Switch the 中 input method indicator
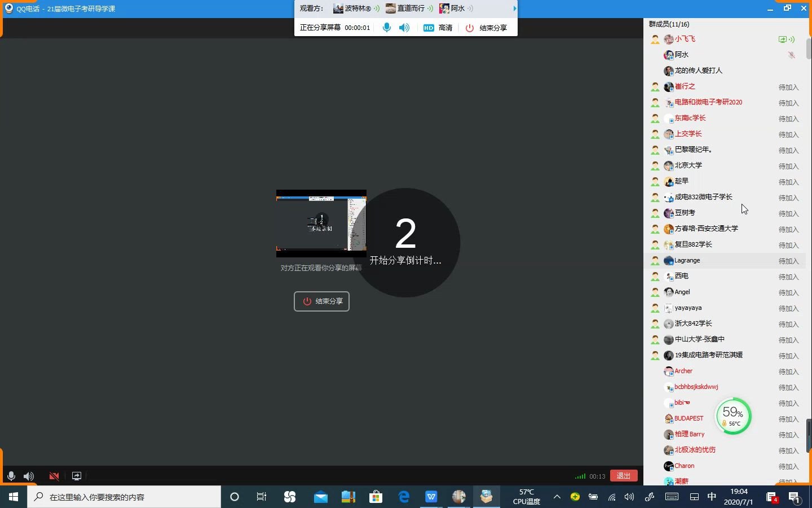This screenshot has width=812, height=508. tap(712, 497)
